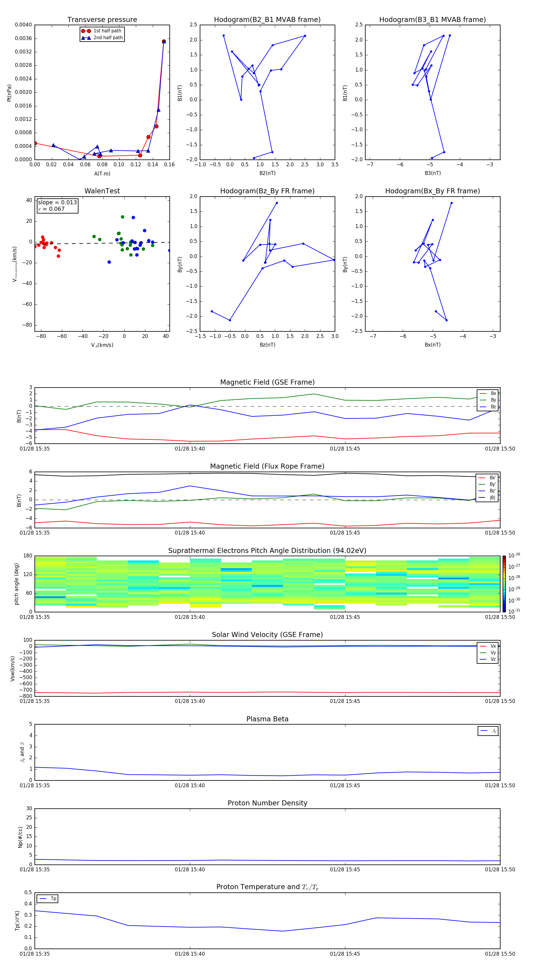Click the peak data marker in Transverse pressure
This screenshot has height=980, width=535.
pos(164,42)
